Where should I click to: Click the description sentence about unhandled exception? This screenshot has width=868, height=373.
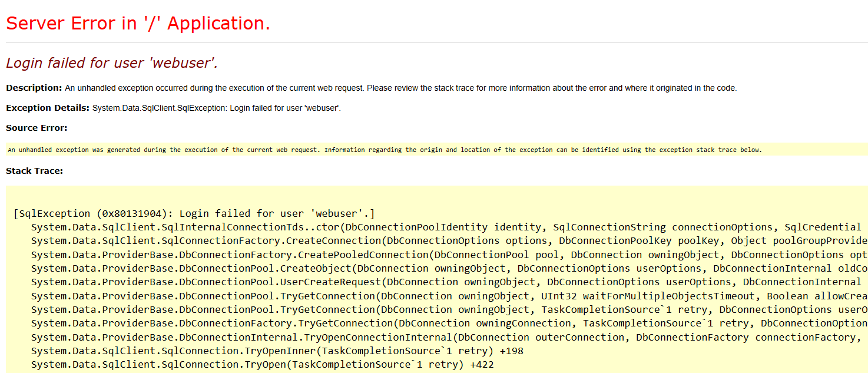tap(400, 88)
